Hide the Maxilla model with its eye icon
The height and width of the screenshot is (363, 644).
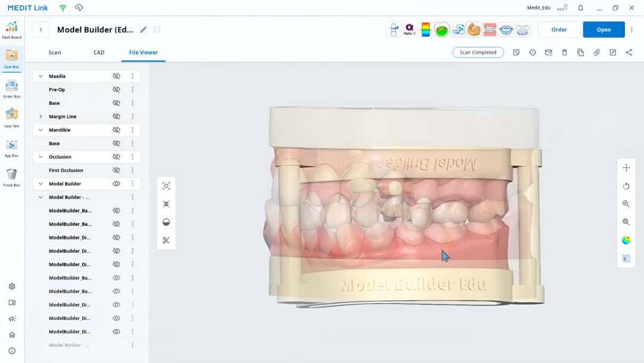(117, 76)
